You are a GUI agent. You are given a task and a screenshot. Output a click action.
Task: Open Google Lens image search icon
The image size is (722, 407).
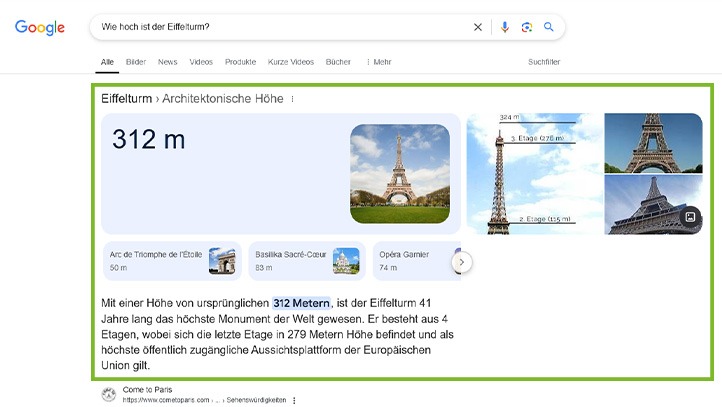527,27
